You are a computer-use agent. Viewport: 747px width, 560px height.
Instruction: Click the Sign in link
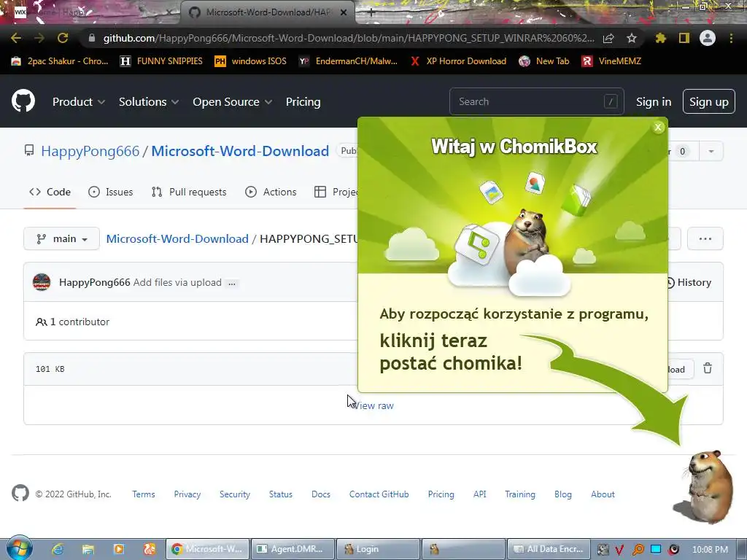(x=654, y=102)
